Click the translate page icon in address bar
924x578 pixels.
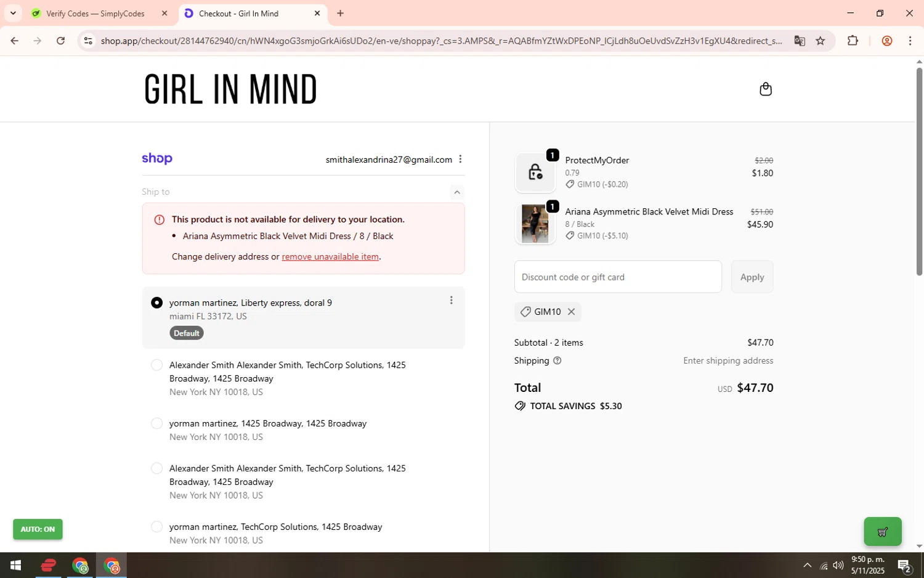tap(800, 41)
